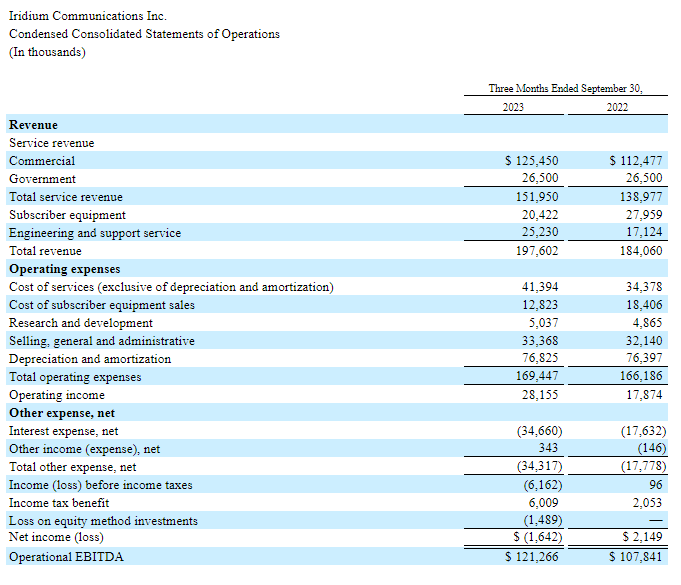Click the 2023 Income tax benefit value 6,009
The height and width of the screenshot is (585, 681).
[544, 503]
